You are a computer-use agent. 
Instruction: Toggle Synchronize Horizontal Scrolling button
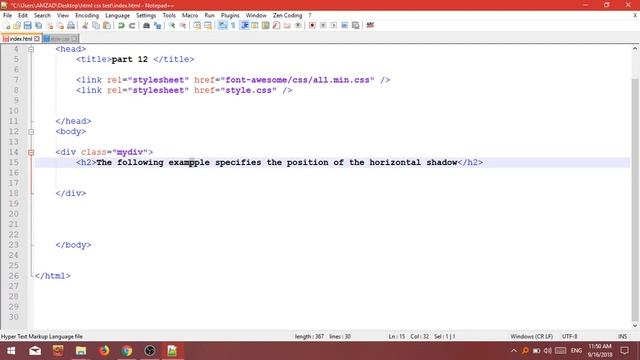click(208, 25)
